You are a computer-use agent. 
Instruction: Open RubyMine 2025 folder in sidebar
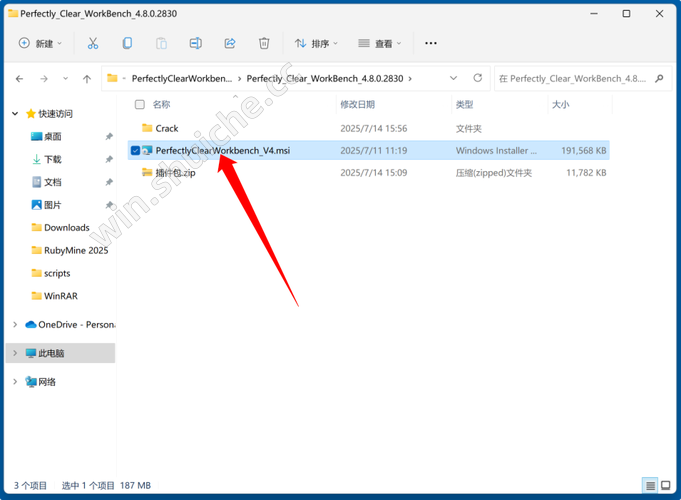[x=76, y=250]
